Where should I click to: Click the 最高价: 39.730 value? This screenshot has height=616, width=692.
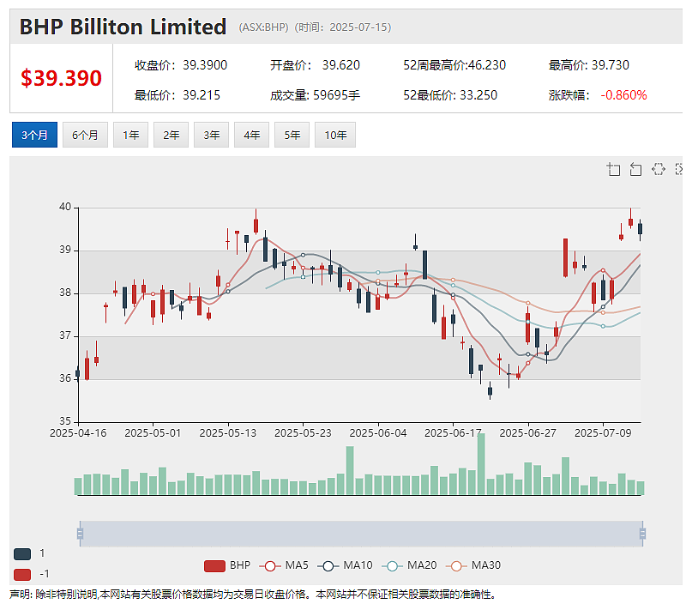click(x=589, y=65)
